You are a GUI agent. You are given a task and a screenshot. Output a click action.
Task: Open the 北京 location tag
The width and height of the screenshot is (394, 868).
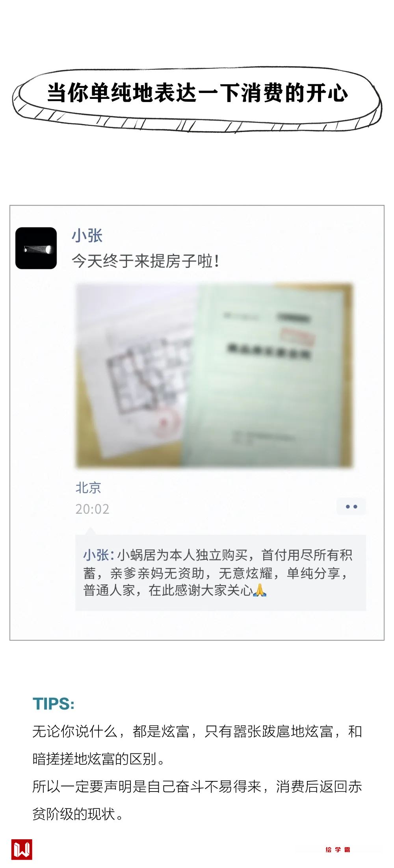[88, 488]
